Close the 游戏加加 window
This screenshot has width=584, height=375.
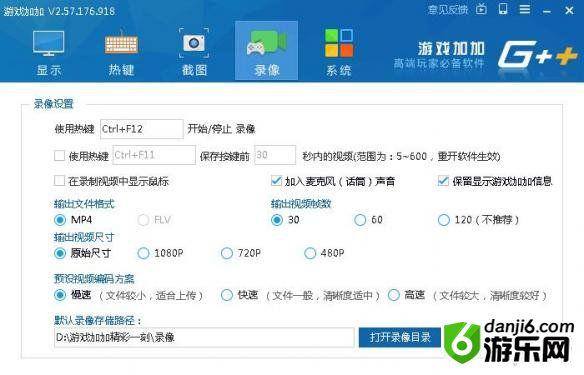click(569, 10)
